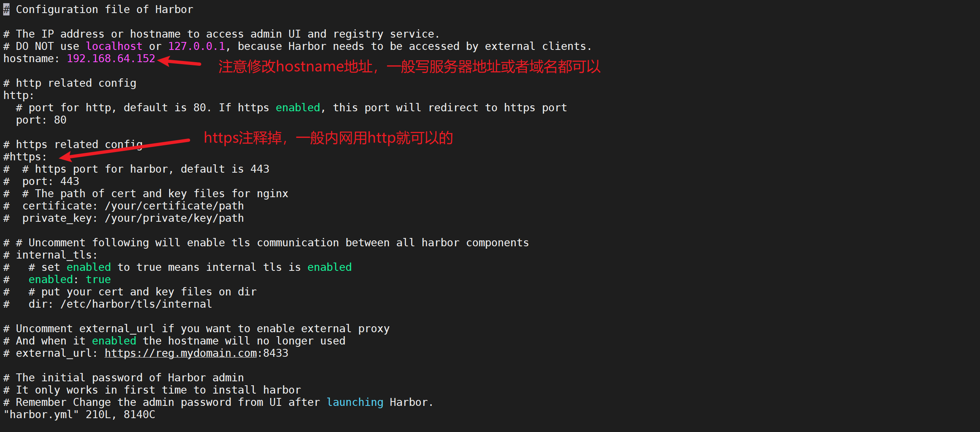Click the red Chinese hostname annotation text
980x432 pixels.
coord(410,67)
